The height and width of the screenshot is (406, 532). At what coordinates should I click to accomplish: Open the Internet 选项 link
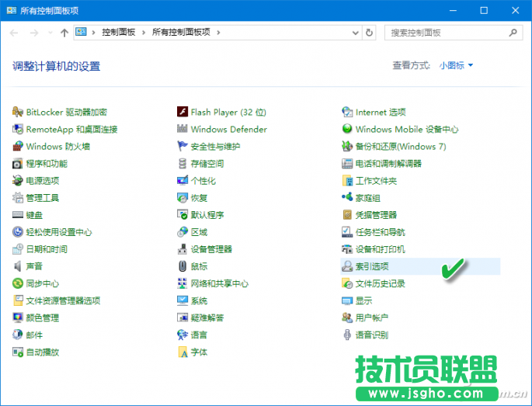[381, 112]
